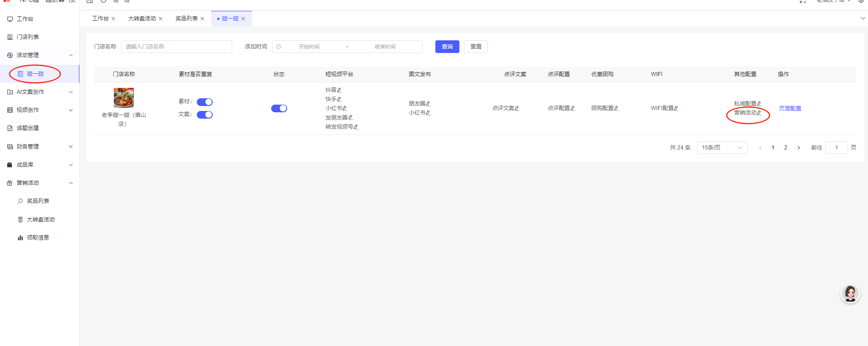Close the 大转盘活动 tab
868x346 pixels.
(161, 19)
